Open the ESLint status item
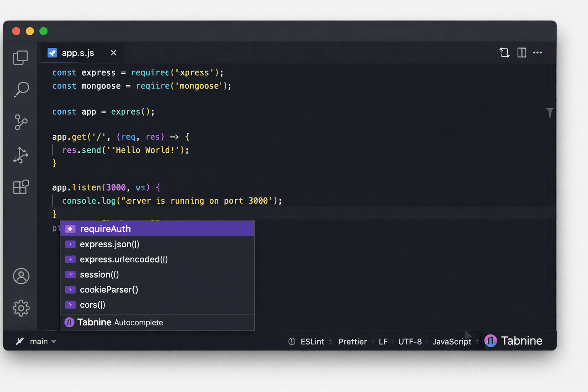The height and width of the screenshot is (392, 588). click(312, 341)
